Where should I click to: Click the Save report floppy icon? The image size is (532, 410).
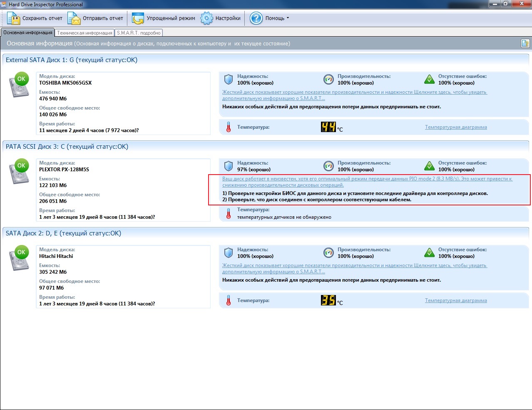[13, 18]
